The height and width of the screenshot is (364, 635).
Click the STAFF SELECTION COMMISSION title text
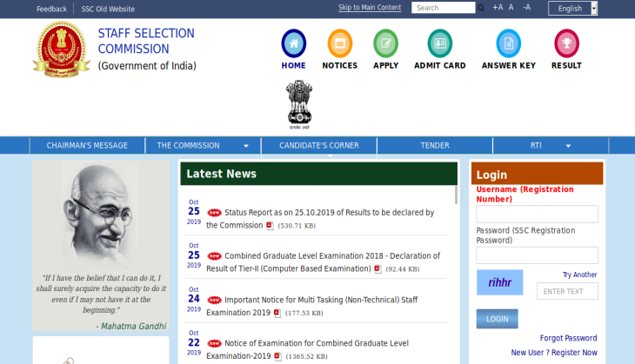(146, 41)
